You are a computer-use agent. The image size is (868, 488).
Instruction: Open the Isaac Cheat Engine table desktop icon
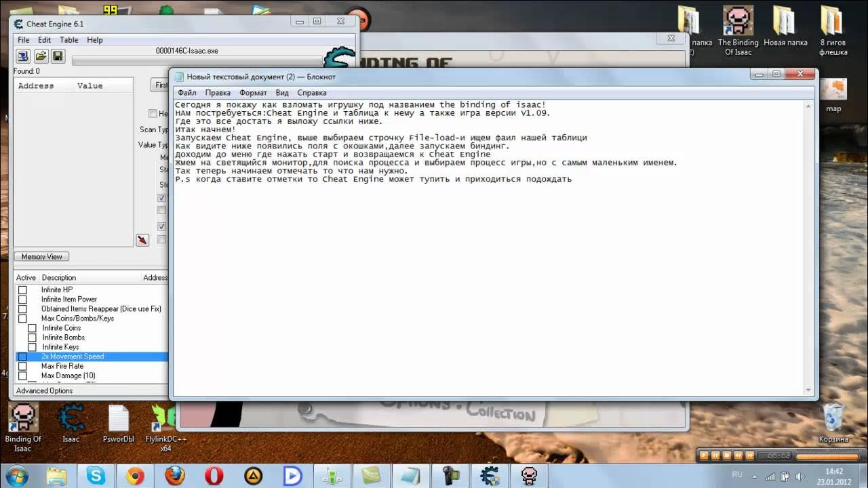[x=71, y=424]
